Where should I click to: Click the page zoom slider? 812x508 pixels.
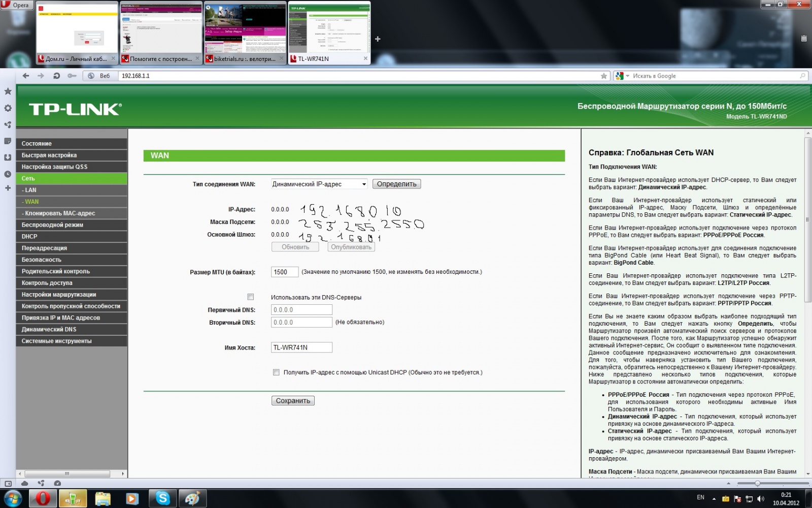757,484
